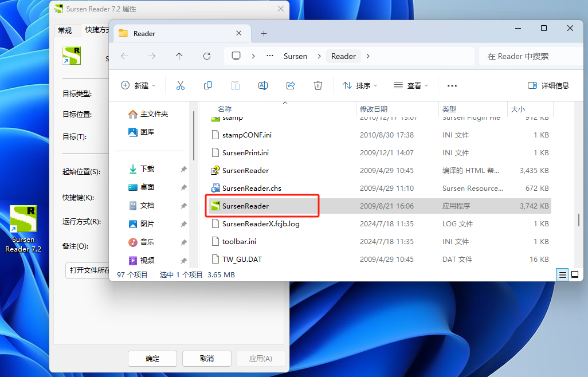Select the SursenReader application file
588x377 pixels.
coord(379,206)
